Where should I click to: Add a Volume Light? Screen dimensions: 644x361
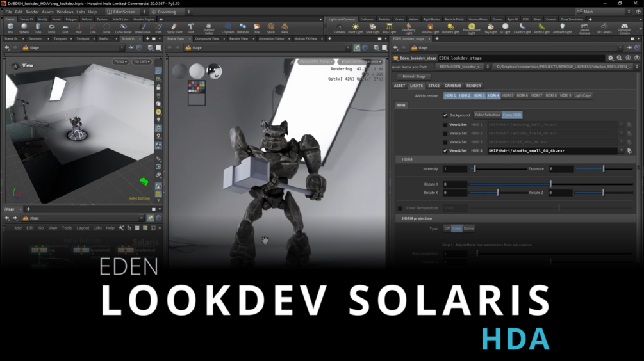click(x=430, y=28)
